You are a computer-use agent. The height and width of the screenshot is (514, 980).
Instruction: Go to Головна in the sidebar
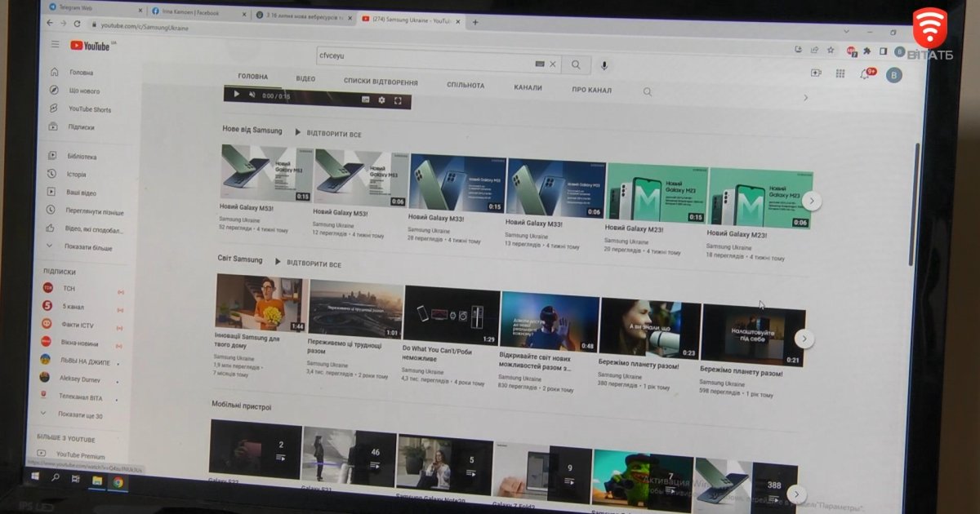[71, 73]
